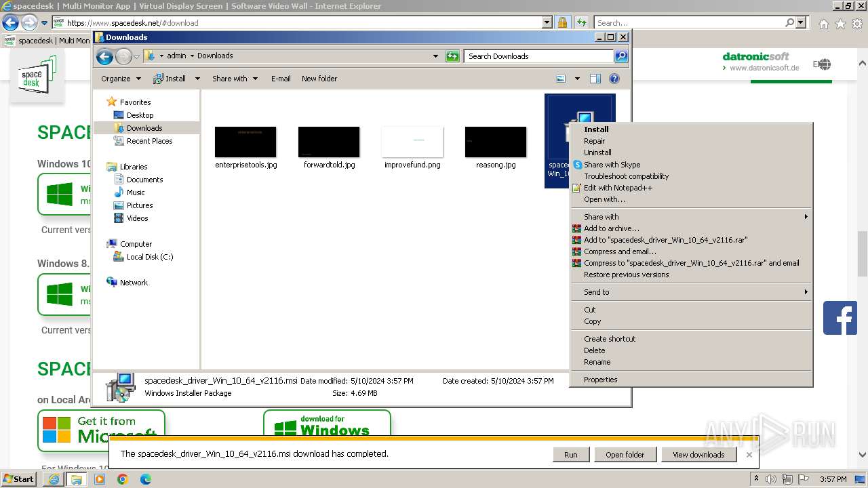Image resolution: width=868 pixels, height=488 pixels.
Task: Click the IE Favorites star icon
Action: 840,24
